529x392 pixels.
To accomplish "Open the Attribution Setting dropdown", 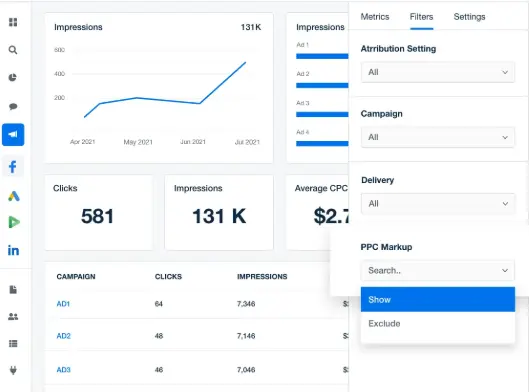I will pyautogui.click(x=438, y=72).
